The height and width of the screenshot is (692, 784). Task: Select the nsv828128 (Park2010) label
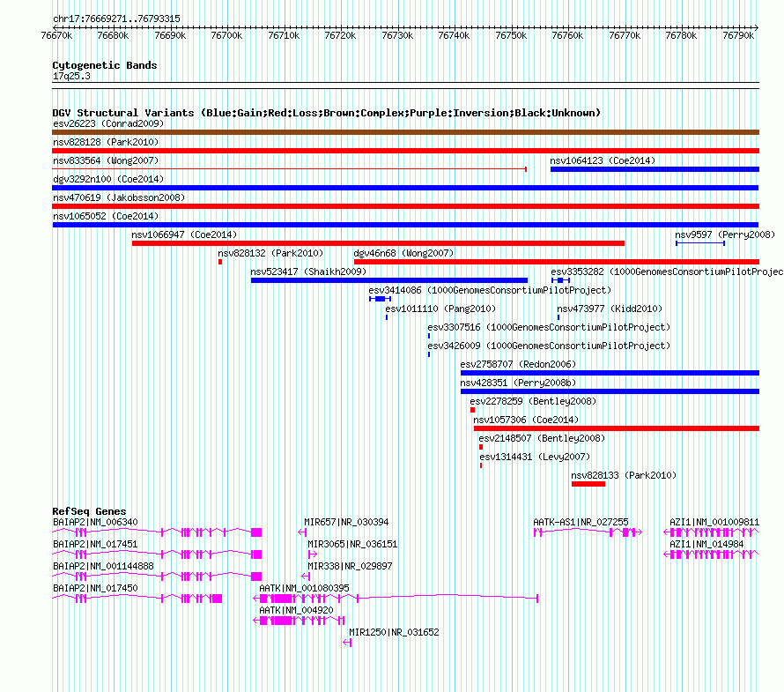click(106, 142)
